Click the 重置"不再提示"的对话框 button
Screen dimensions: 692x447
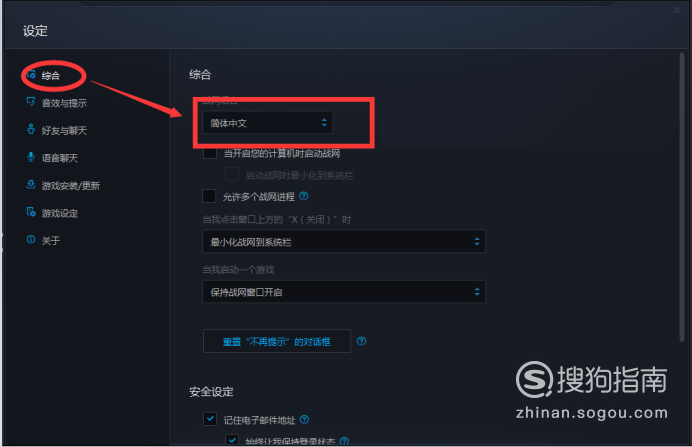[x=277, y=341]
